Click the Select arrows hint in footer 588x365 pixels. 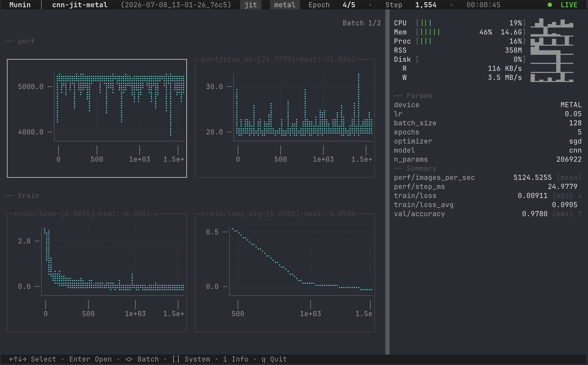33,359
